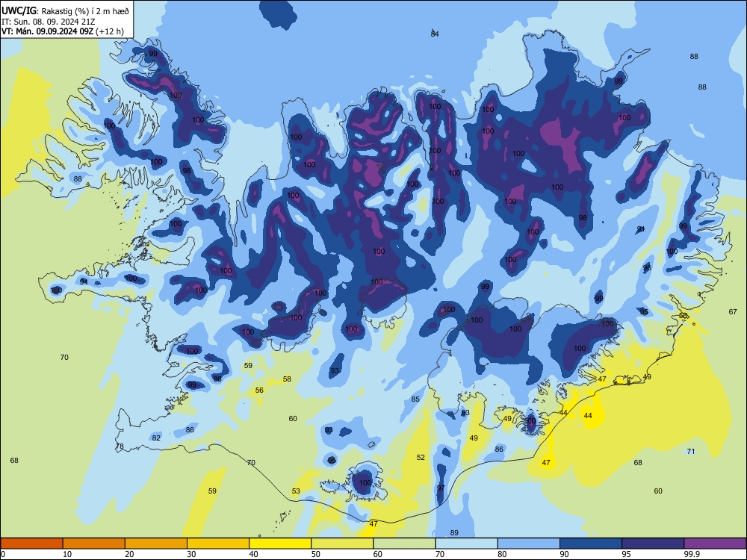Click the humidity value '84' over northern sea
This screenshot has width=747, height=560.
435,34
